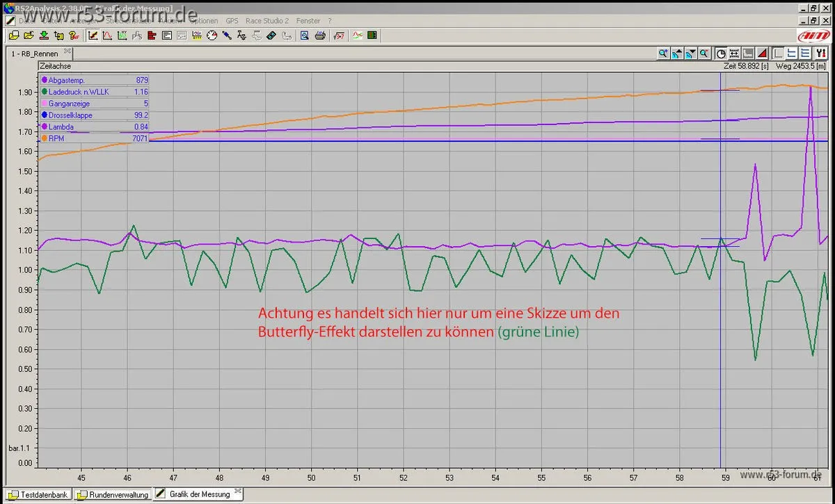Viewport: 835px width, 504px height.
Task: Minimize the inner document window
Action: pos(802,21)
